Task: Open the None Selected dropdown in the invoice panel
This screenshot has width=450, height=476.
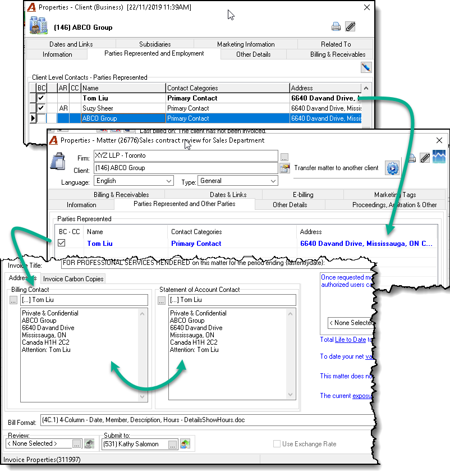Action: click(x=351, y=323)
